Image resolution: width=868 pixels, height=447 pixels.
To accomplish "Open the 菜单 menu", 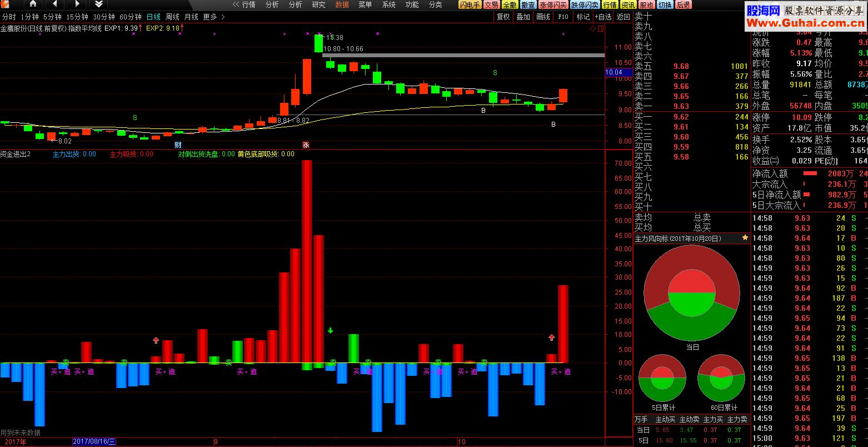I will 366,4.
